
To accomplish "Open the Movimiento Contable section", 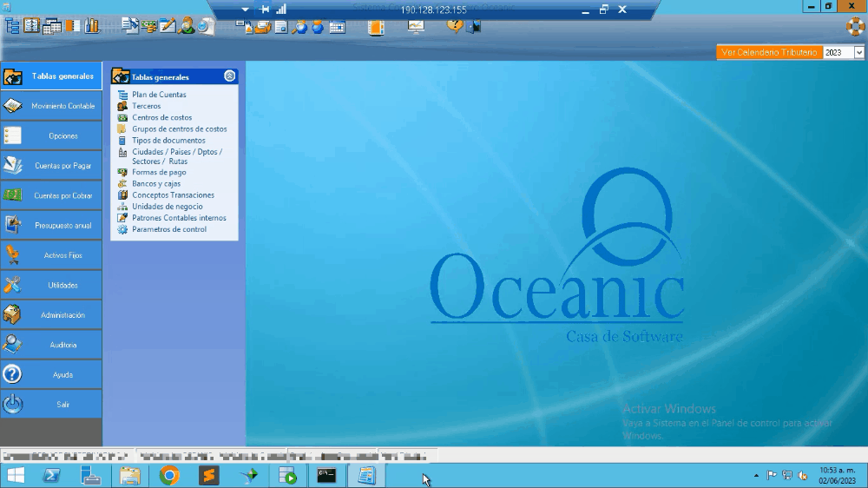I will click(x=51, y=106).
